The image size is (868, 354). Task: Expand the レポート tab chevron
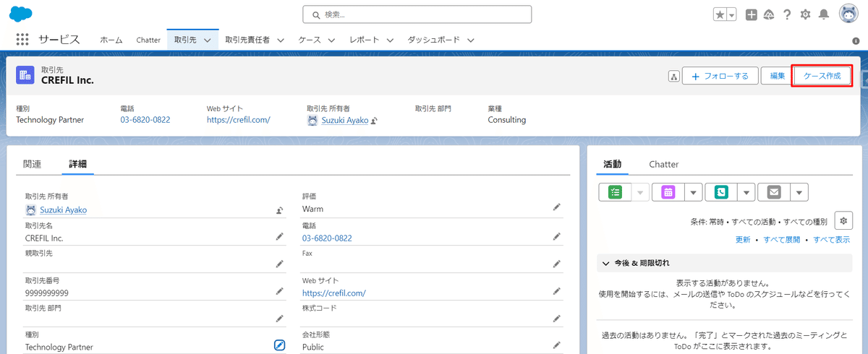(x=389, y=40)
